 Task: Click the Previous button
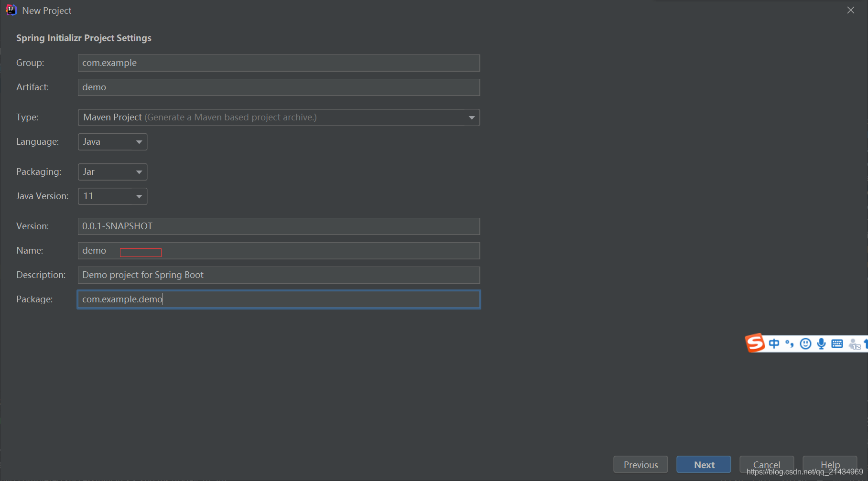[x=640, y=465]
